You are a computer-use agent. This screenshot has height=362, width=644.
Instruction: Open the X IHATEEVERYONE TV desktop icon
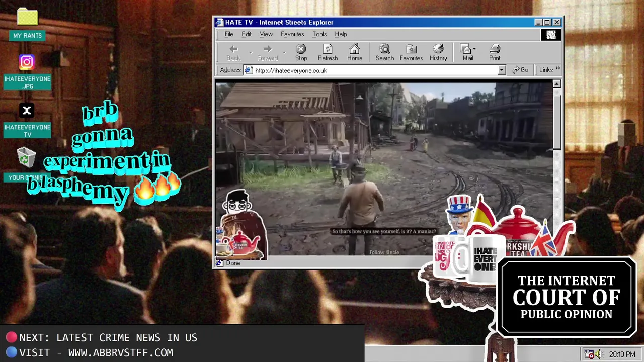tap(27, 121)
